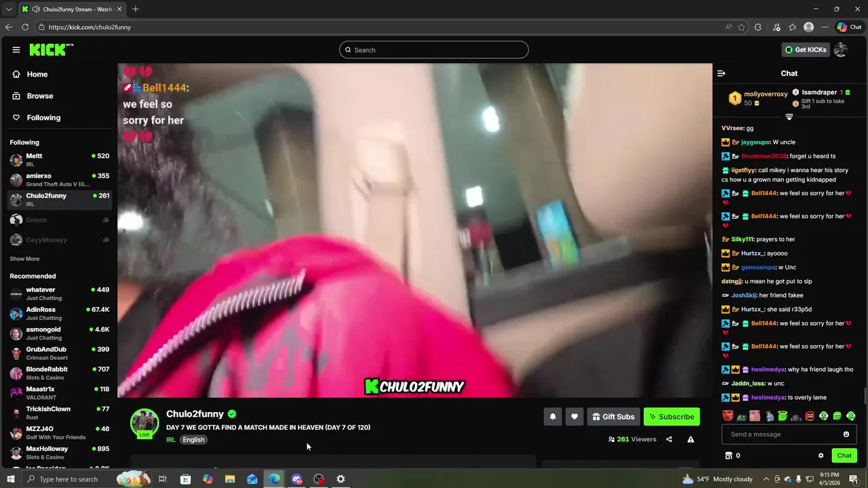
Task: Open recommended MZZJ4O channel
Action: 60,432
